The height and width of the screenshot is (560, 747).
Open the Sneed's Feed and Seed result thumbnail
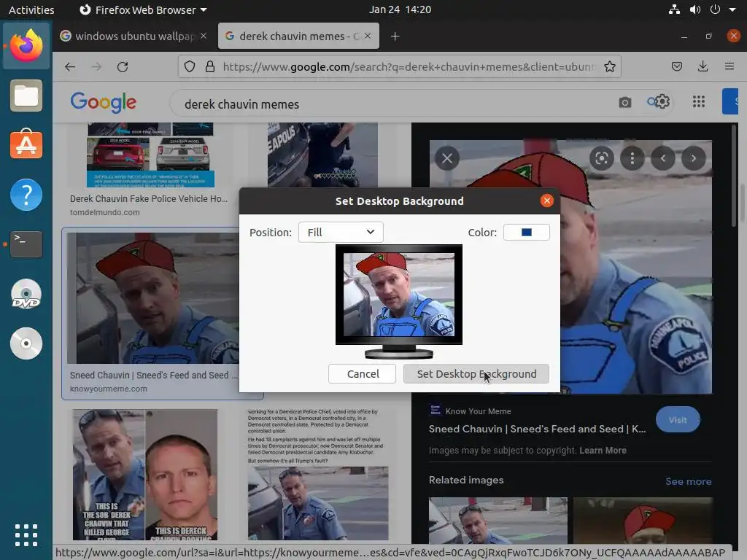pos(152,298)
